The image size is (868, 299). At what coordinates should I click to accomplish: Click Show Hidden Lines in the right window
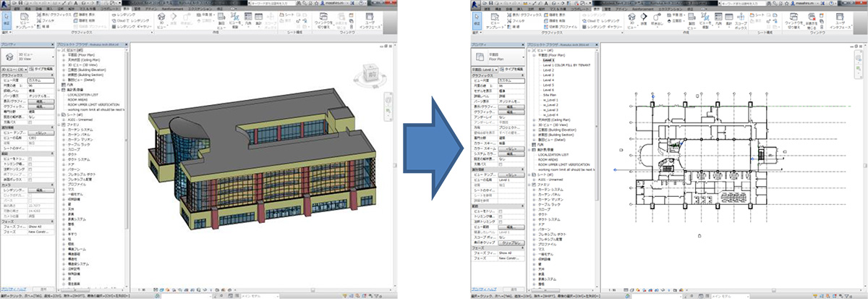(555, 14)
